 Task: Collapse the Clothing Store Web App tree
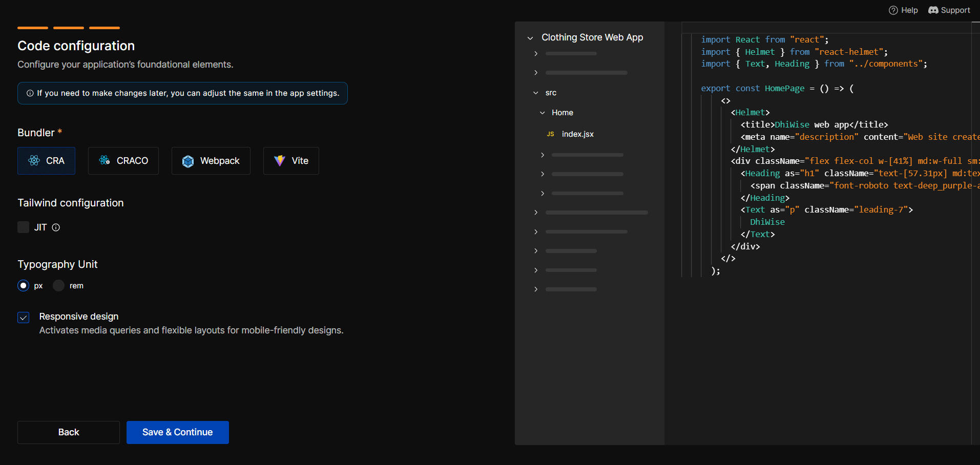pyautogui.click(x=530, y=38)
